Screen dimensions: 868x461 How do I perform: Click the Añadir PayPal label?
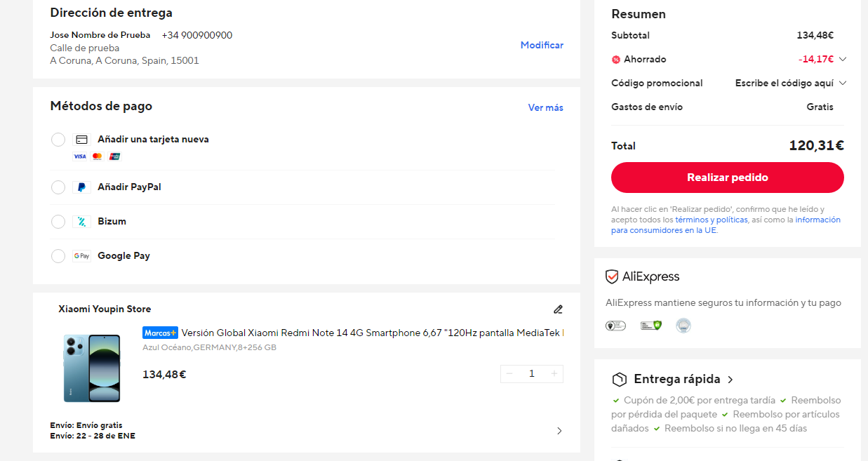pyautogui.click(x=129, y=187)
